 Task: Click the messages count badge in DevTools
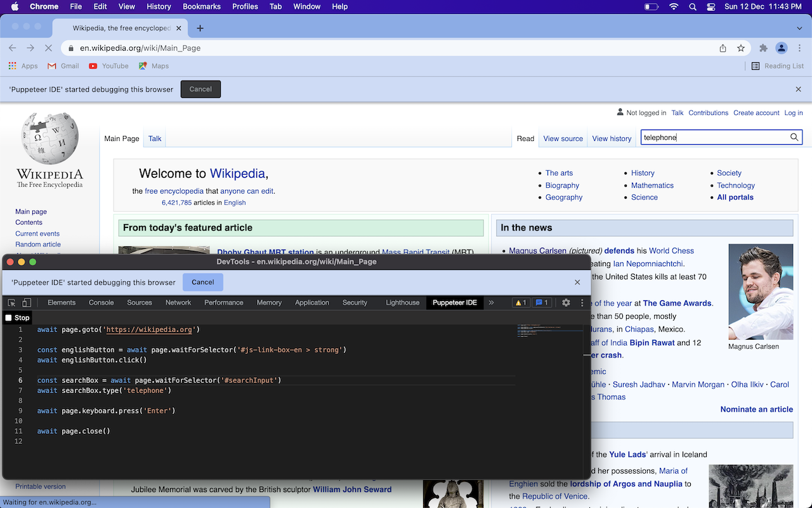541,303
